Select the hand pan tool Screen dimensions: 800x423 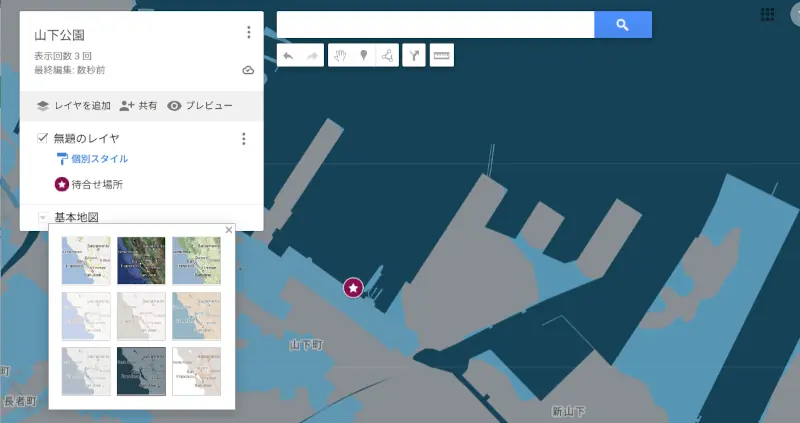click(x=339, y=56)
